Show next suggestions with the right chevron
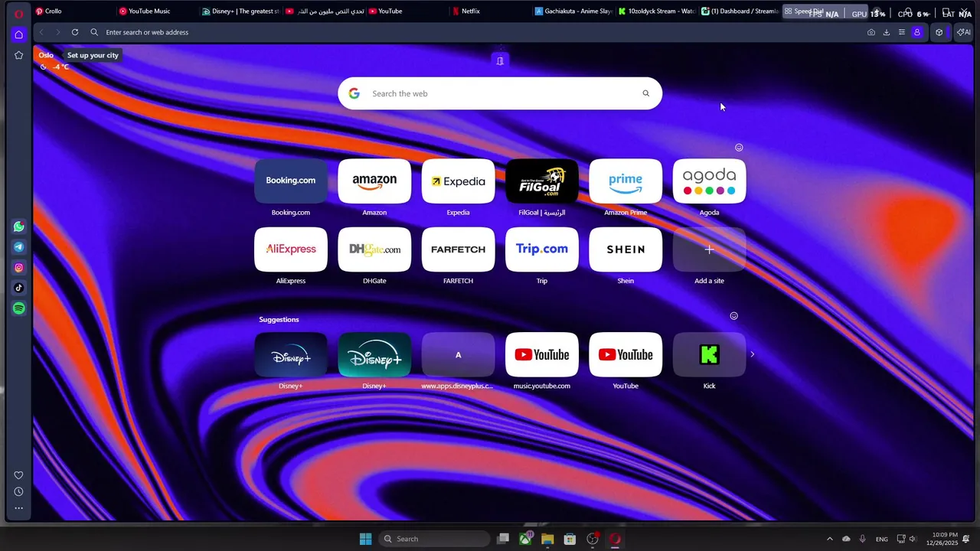The width and height of the screenshot is (980, 551). 752,354
